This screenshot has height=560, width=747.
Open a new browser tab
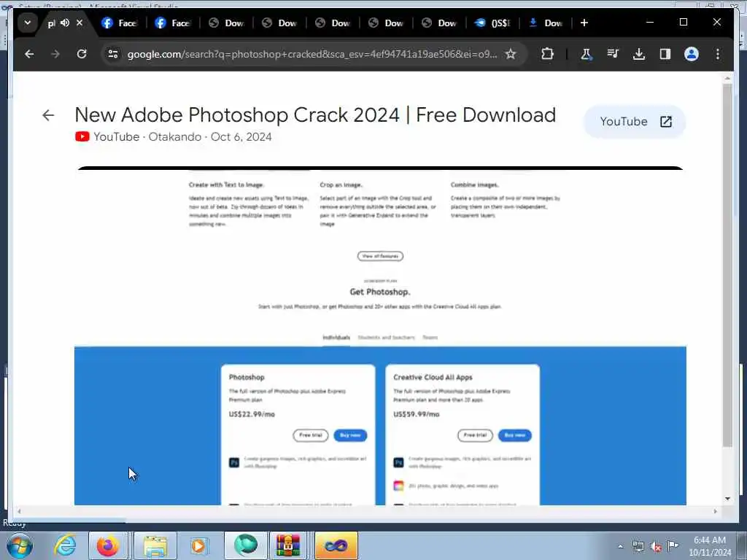(x=584, y=23)
